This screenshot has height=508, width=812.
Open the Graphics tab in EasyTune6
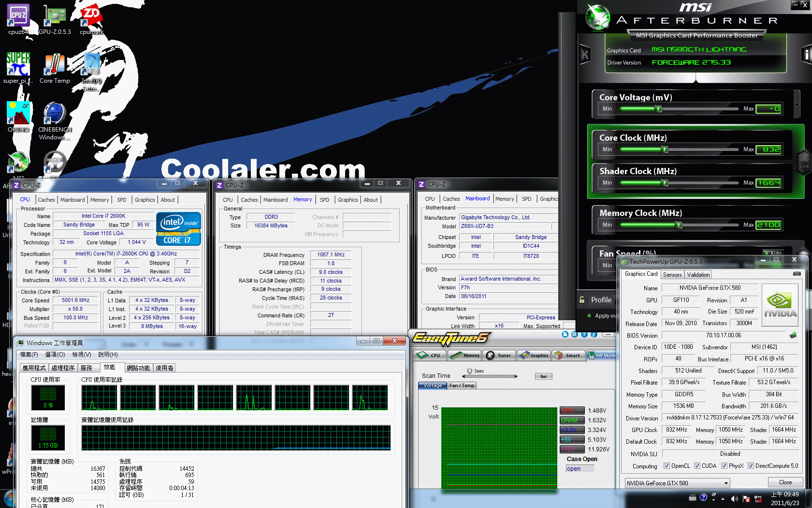(534, 355)
